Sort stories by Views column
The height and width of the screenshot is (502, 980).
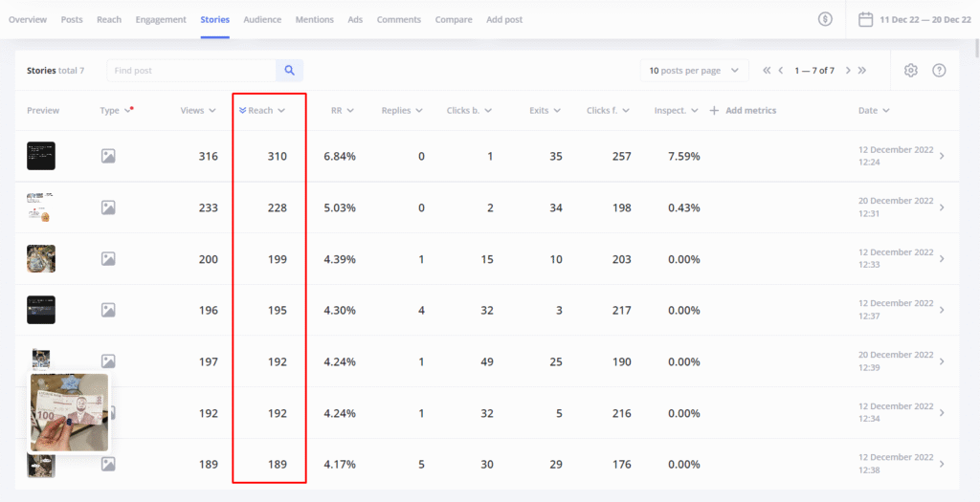[x=198, y=111]
